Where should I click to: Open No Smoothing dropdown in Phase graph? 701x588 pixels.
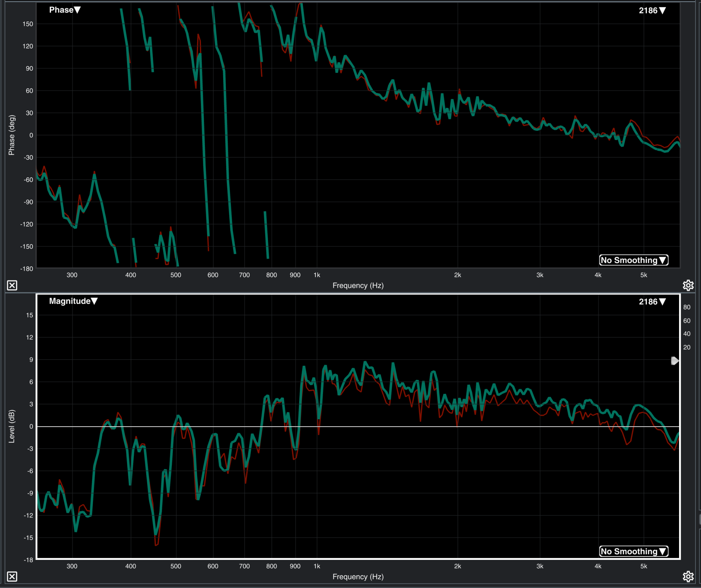634,260
